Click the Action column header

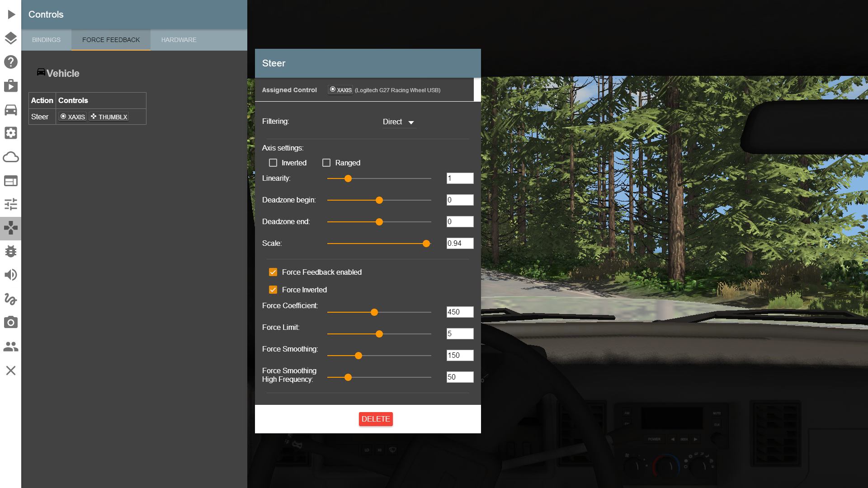pos(42,100)
